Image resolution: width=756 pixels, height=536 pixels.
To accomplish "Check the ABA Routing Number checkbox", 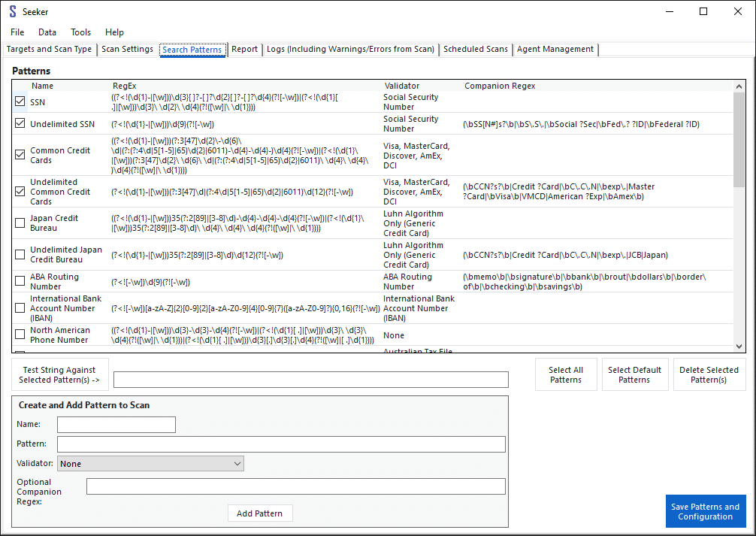I will coord(20,281).
